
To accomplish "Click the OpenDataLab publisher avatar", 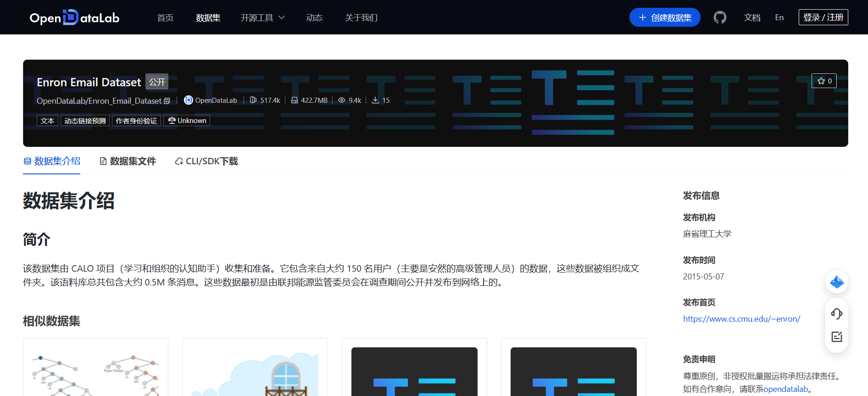I will coord(188,100).
